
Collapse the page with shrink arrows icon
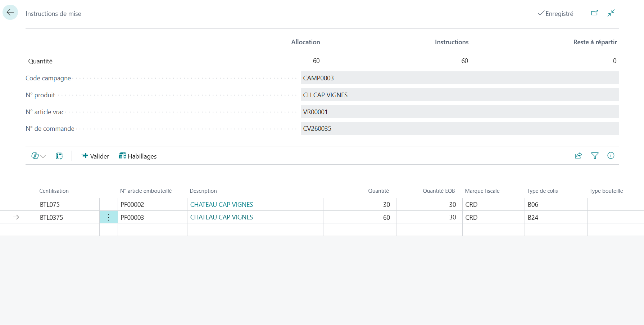point(611,13)
